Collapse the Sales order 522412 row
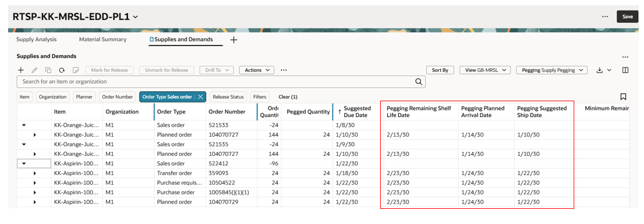644x224 pixels. pos(24,163)
